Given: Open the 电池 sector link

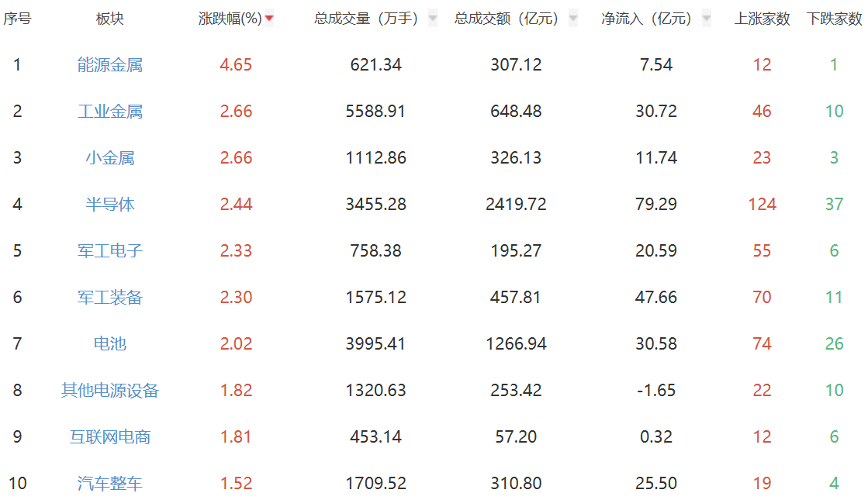Looking at the screenshot, I should click(x=110, y=344).
